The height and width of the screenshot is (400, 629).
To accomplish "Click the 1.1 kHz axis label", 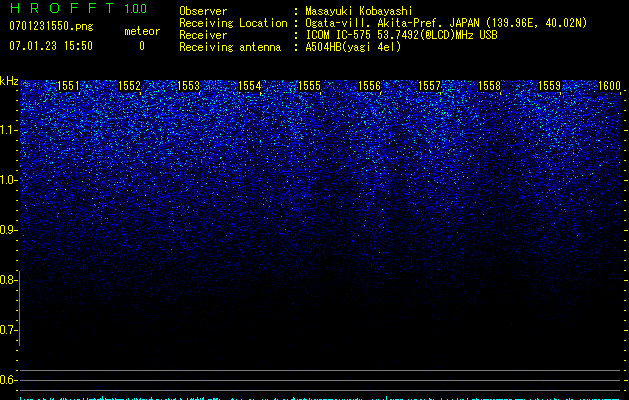I will (8, 130).
